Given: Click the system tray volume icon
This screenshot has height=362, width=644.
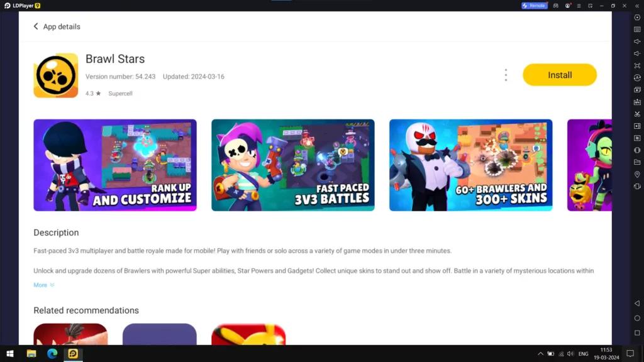Looking at the screenshot, I should click(570, 354).
